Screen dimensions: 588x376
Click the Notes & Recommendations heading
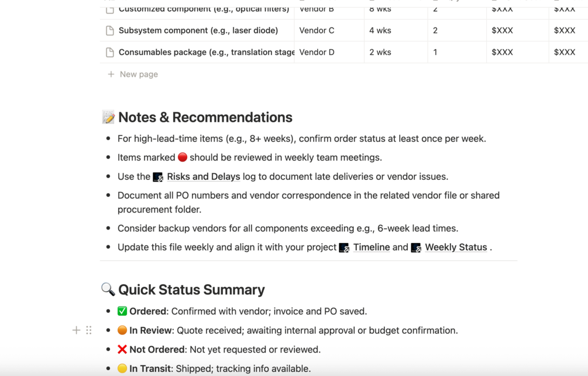tap(205, 117)
